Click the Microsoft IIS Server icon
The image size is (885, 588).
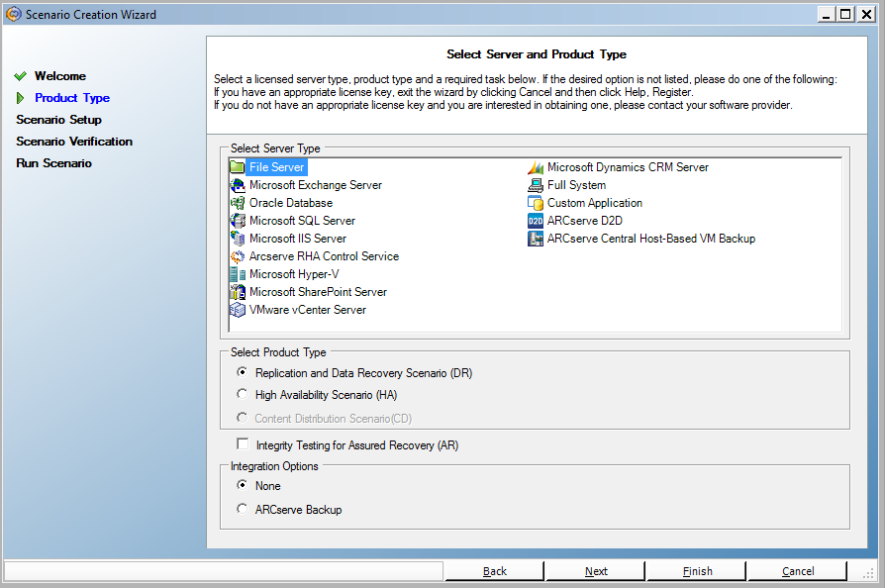tap(237, 239)
